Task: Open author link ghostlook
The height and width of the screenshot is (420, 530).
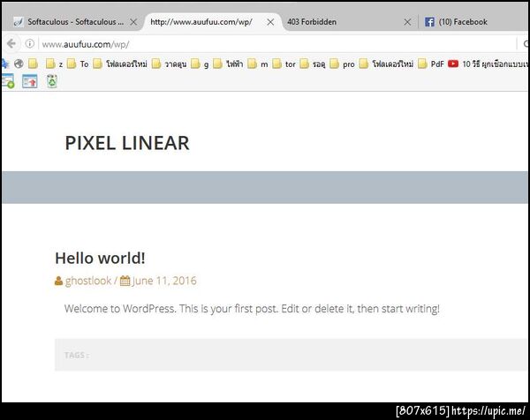Action: [x=87, y=281]
